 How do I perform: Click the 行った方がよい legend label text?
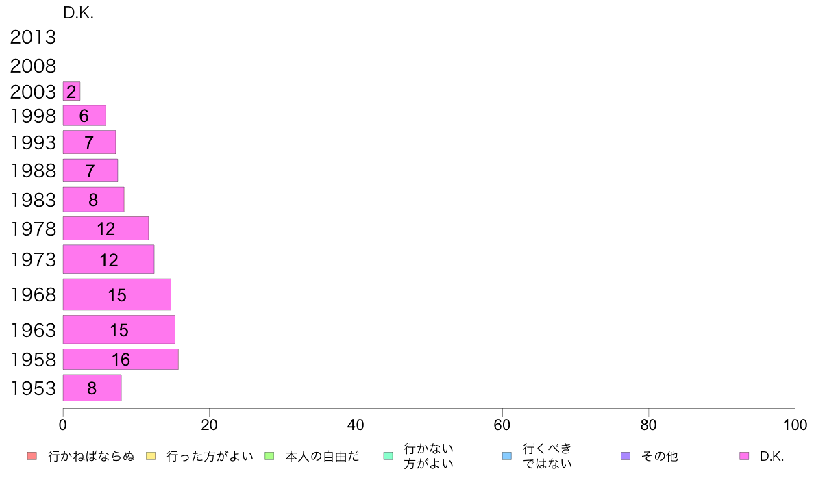coord(210,456)
